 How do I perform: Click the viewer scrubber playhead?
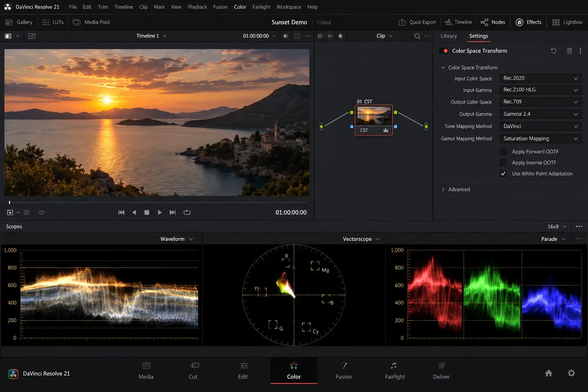pos(10,203)
